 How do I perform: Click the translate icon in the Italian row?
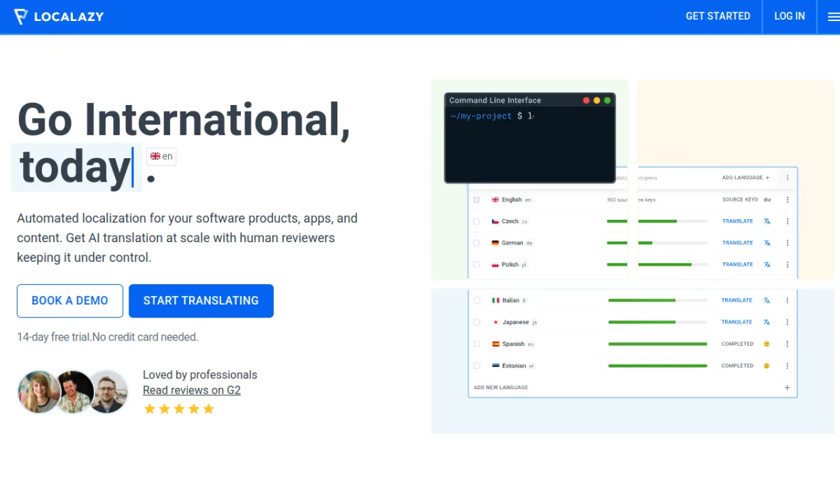766,301
